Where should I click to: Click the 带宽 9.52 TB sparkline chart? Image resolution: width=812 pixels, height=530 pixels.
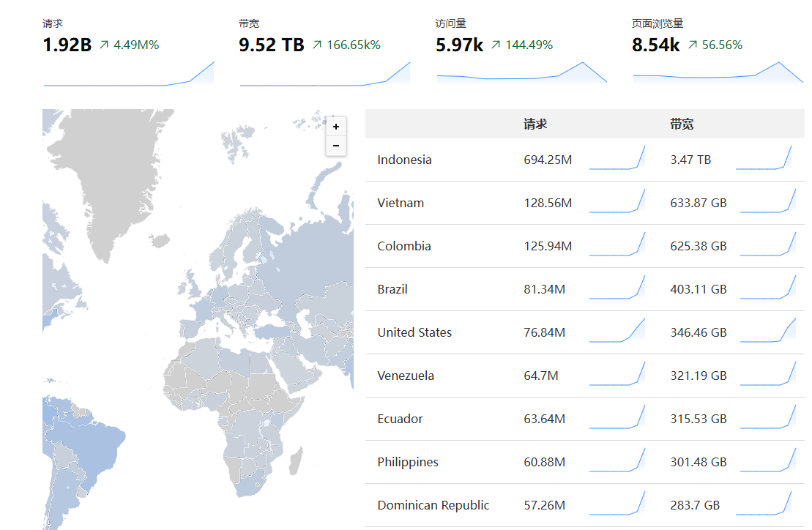[324, 75]
